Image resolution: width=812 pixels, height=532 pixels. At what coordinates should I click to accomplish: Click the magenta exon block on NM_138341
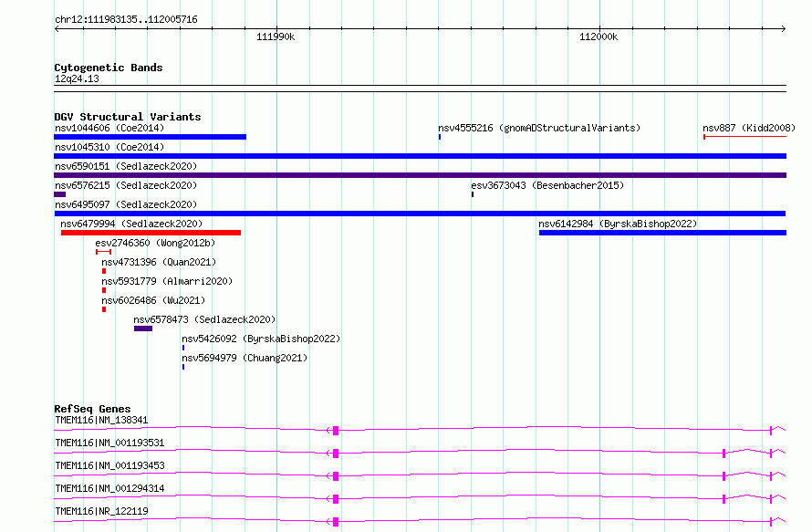tap(336, 431)
